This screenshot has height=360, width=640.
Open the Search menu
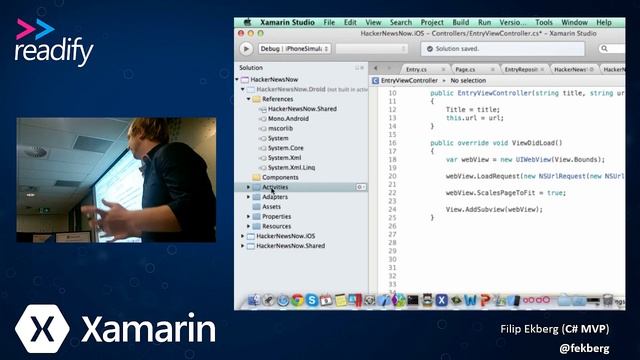[401, 22]
